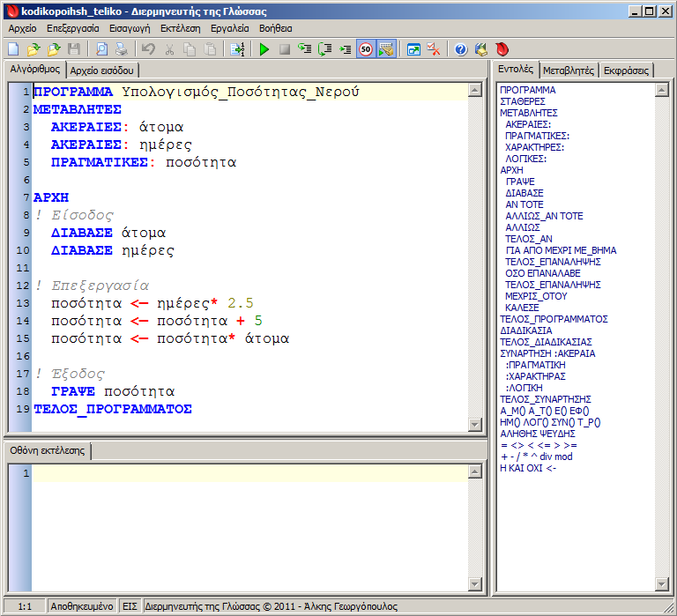Open the Εκτέλεση menu
677x616 pixels.
181,28
